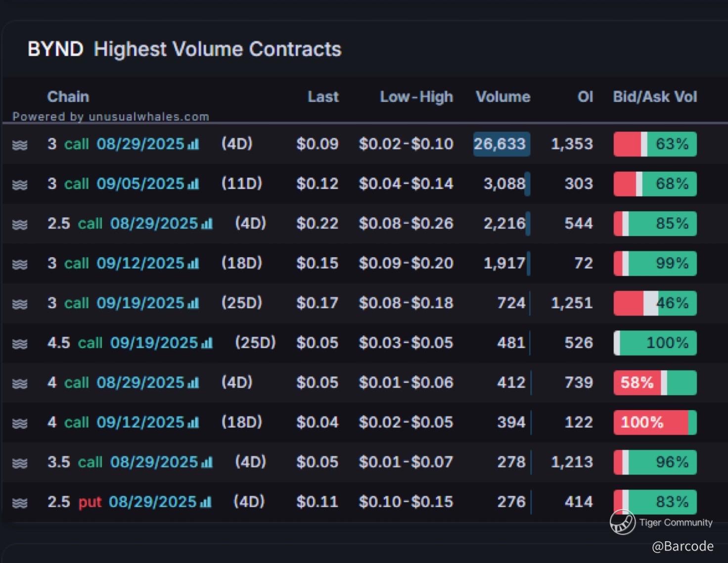
Task: Select the $0.09-$0.20 low-high range
Action: pos(406,263)
